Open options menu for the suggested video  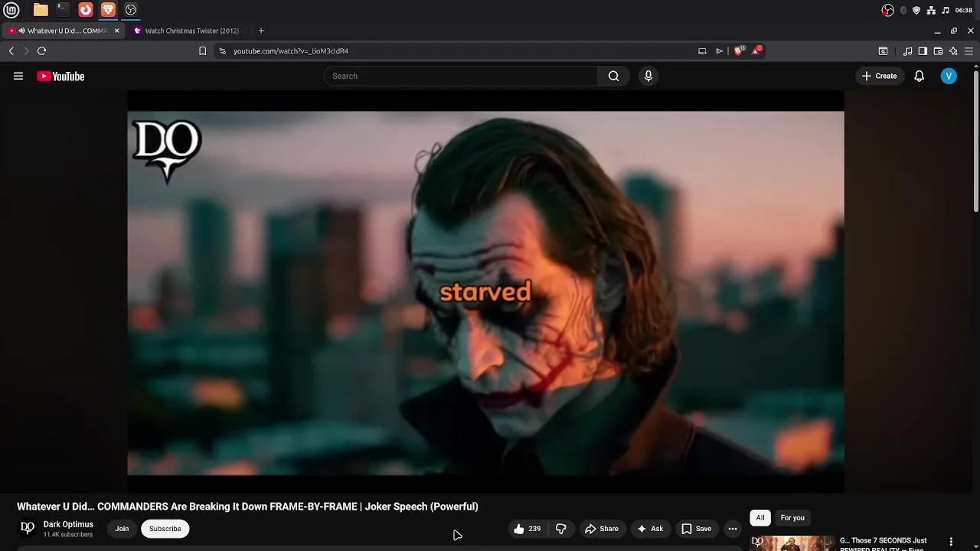[951, 542]
